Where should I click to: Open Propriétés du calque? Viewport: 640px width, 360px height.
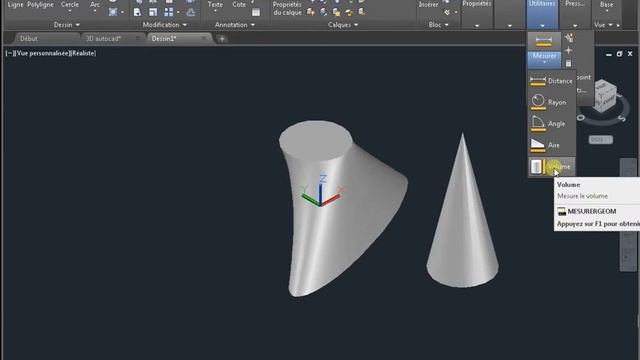click(x=287, y=9)
